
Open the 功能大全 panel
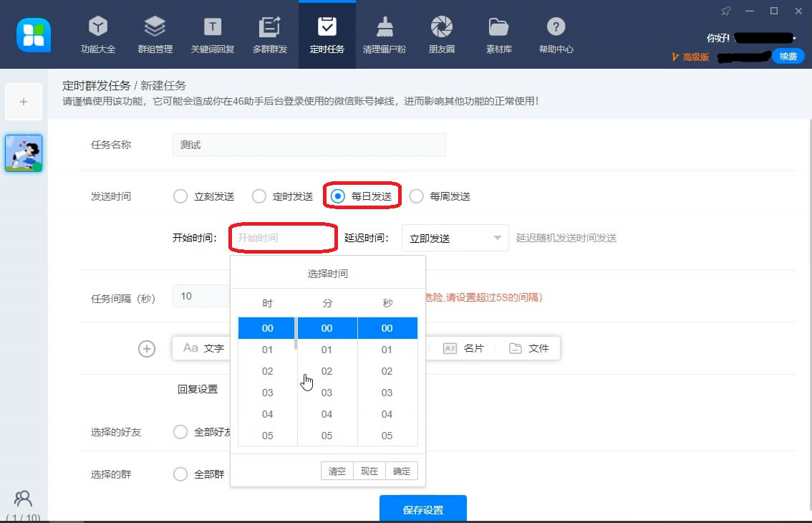point(97,34)
